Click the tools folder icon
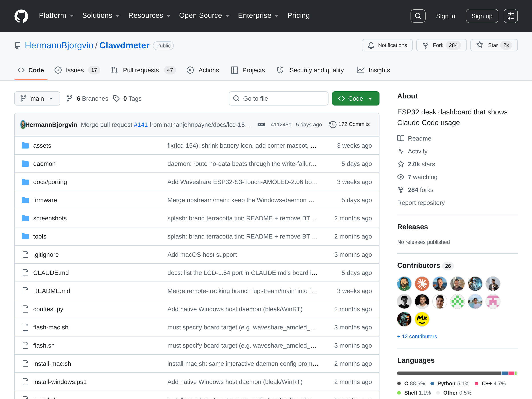The width and height of the screenshot is (532, 399). coord(25,237)
